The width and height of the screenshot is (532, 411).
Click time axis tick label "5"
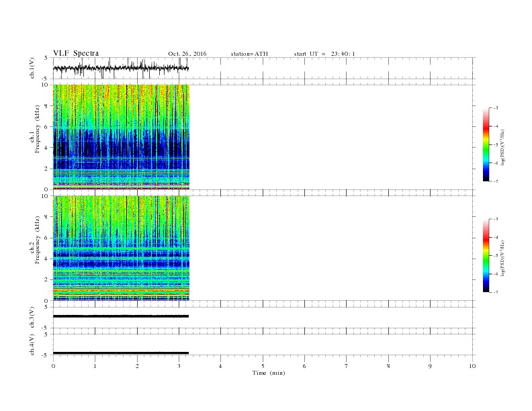coord(263,366)
